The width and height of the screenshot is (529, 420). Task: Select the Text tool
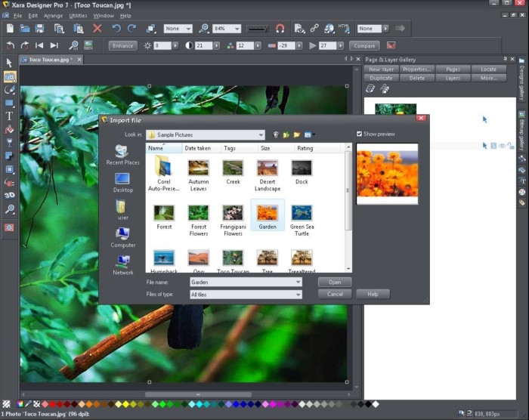9,116
